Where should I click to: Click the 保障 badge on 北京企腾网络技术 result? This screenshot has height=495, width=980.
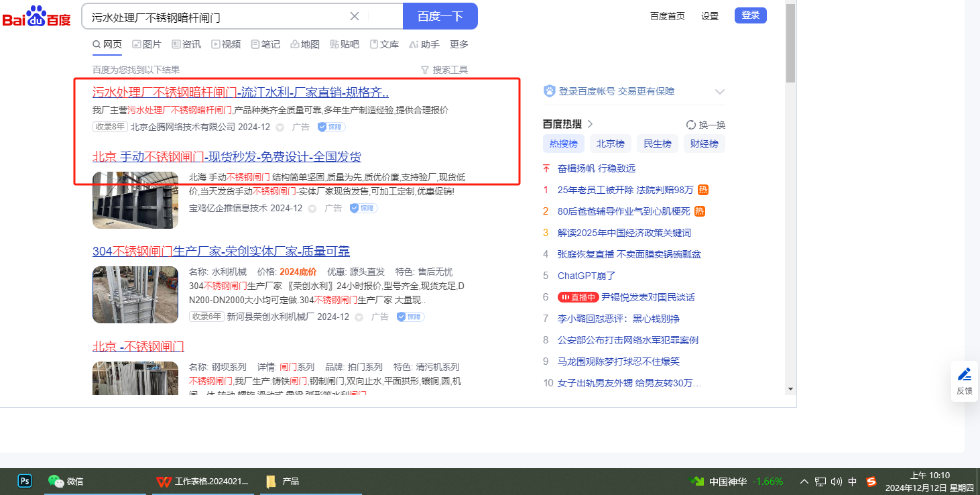(x=331, y=127)
